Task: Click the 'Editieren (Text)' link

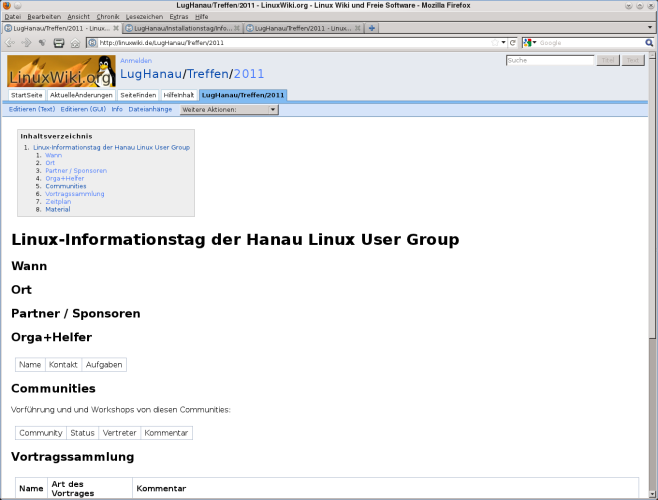Action: pyautogui.click(x=32, y=109)
